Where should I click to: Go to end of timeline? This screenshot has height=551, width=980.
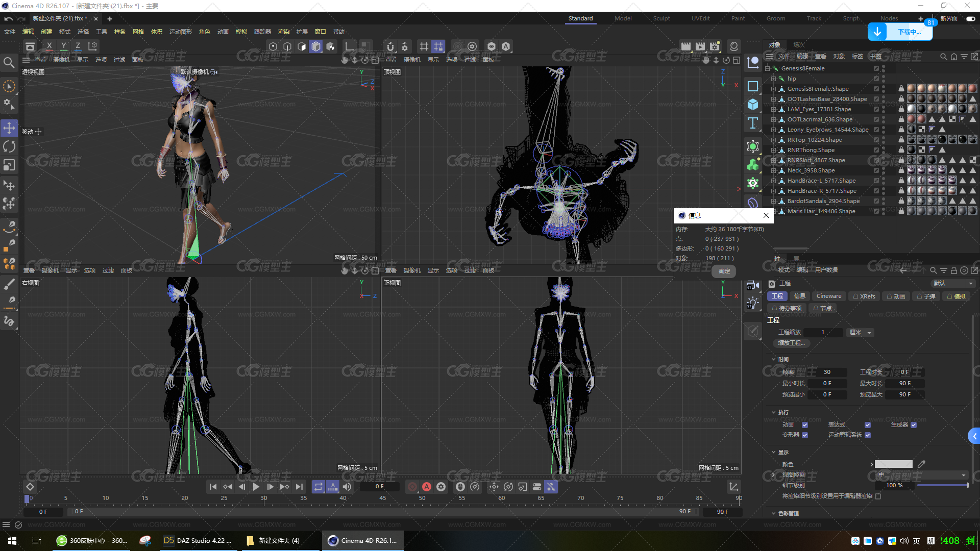pos(299,487)
